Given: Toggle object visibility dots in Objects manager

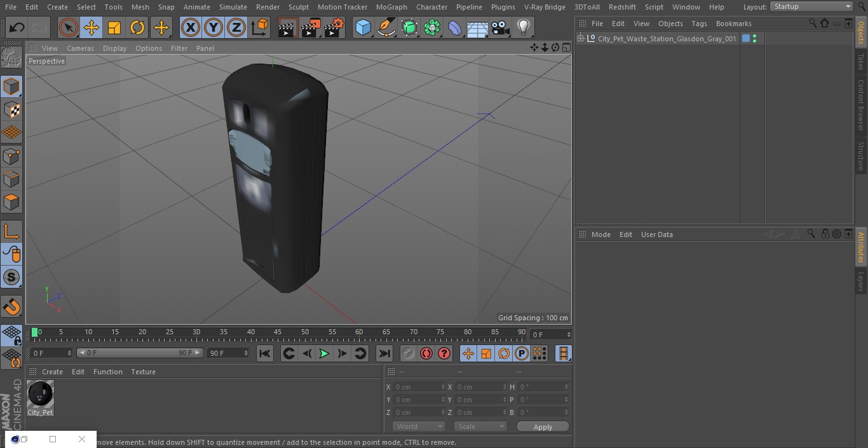Looking at the screenshot, I should 754,39.
